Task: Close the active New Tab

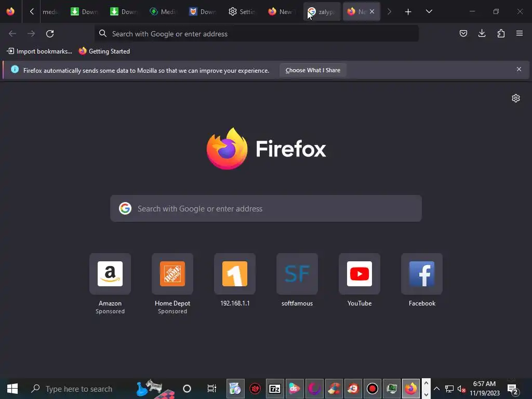Action: [x=372, y=11]
